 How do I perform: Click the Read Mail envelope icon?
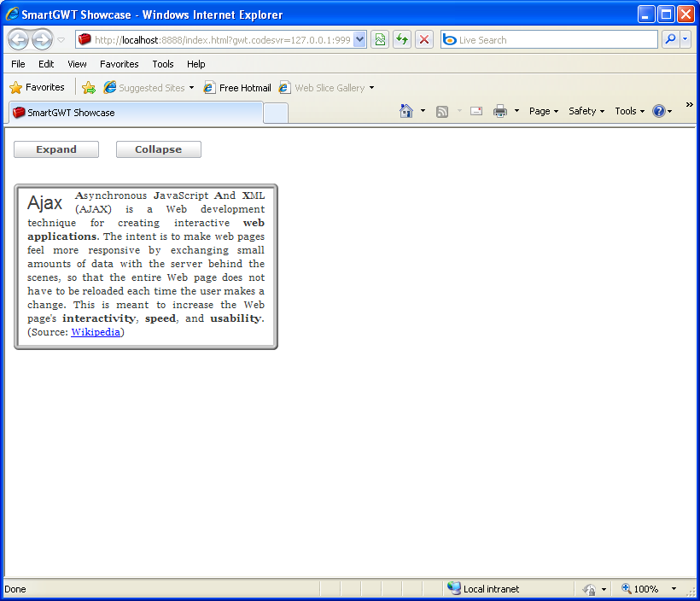(x=476, y=111)
